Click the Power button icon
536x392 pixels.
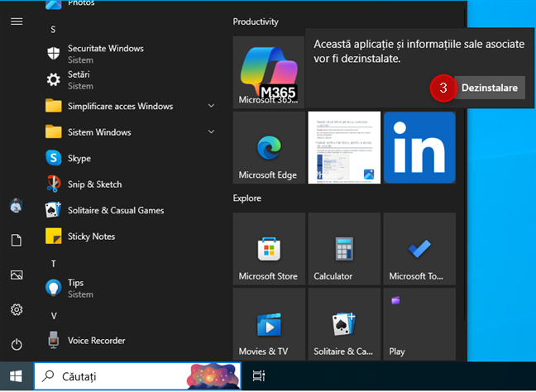point(17,345)
